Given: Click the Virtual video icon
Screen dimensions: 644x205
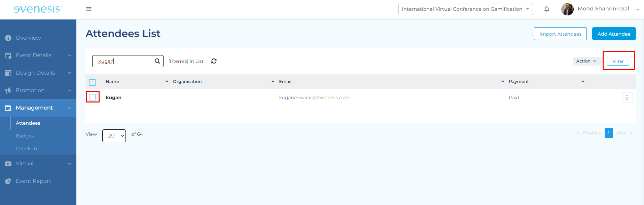Looking at the screenshot, I should pos(8,164).
